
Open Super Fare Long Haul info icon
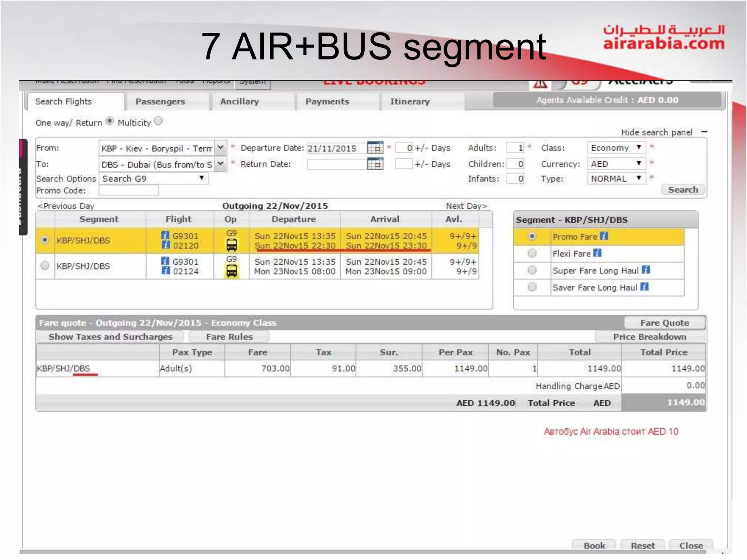coord(646,270)
